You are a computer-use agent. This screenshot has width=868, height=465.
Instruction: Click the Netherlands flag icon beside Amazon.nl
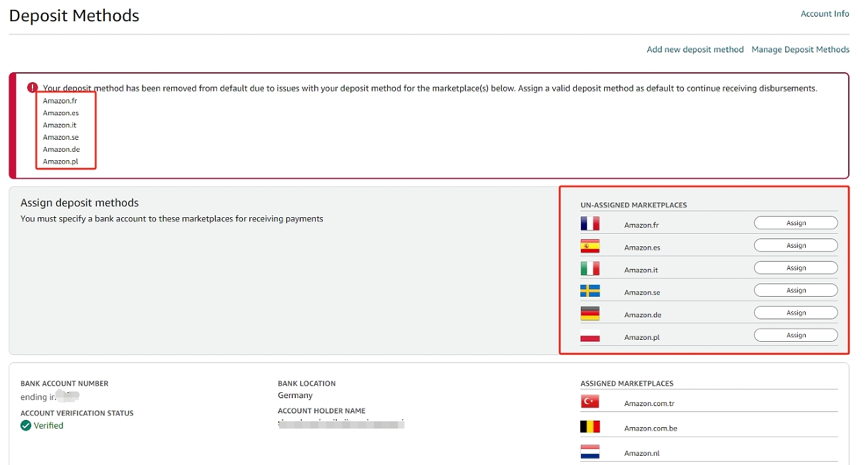589,452
